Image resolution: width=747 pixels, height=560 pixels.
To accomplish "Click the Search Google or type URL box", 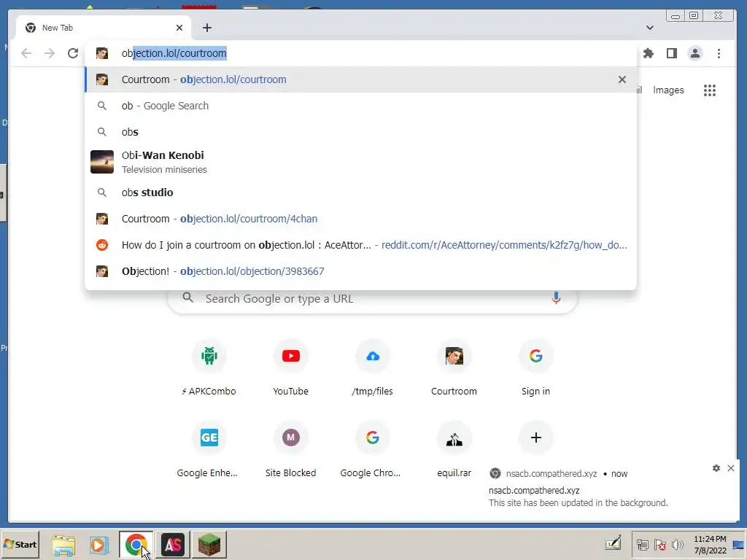I will coord(373,298).
